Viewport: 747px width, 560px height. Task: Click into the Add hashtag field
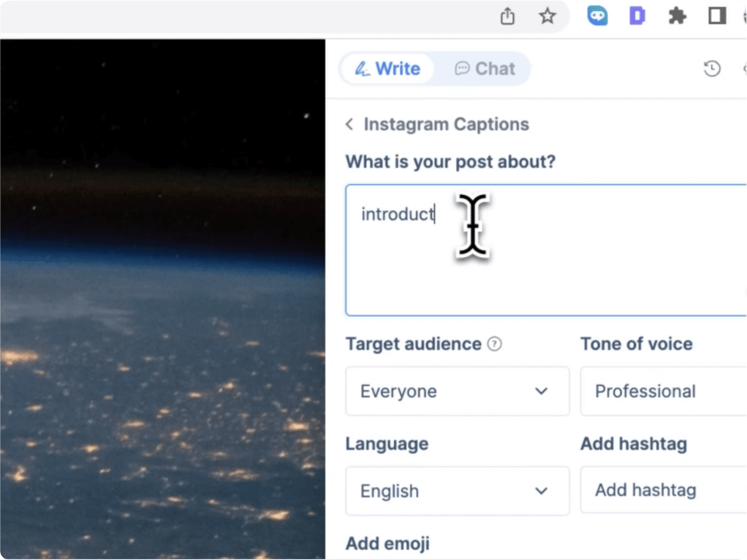coord(663,491)
